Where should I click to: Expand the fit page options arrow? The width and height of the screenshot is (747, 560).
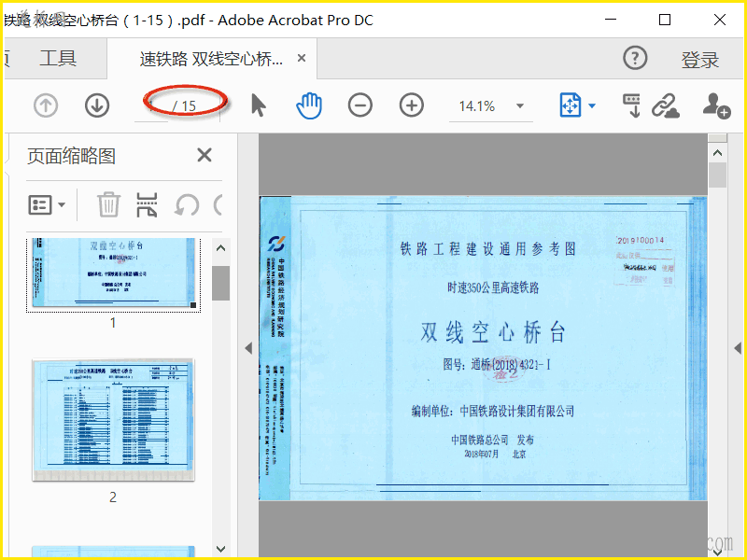[592, 105]
